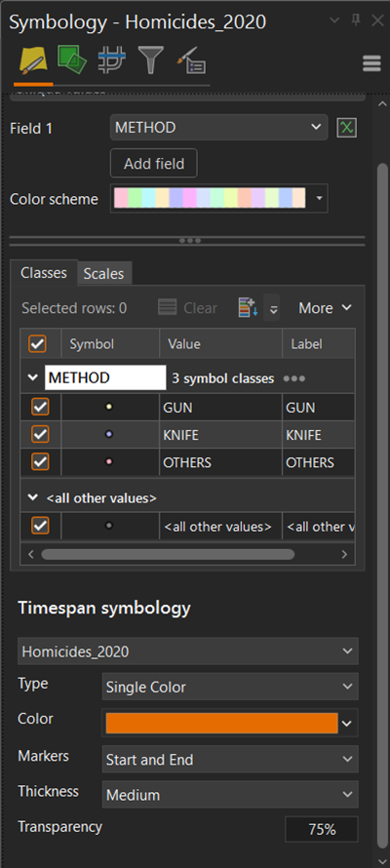The width and height of the screenshot is (390, 868).
Task: Uncheck the GUN class checkbox
Action: tap(40, 408)
